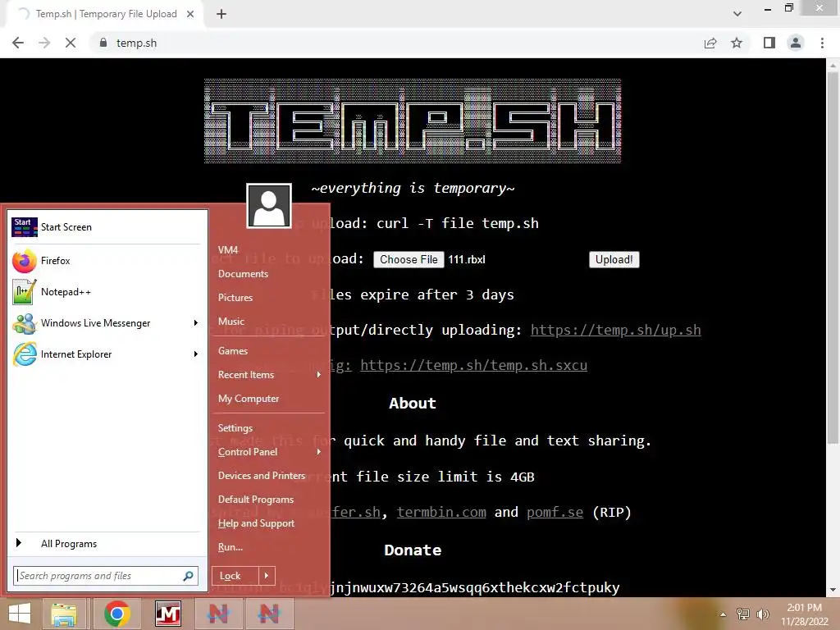Show hidden system tray icons
This screenshot has height=630, width=840.
pos(724,614)
